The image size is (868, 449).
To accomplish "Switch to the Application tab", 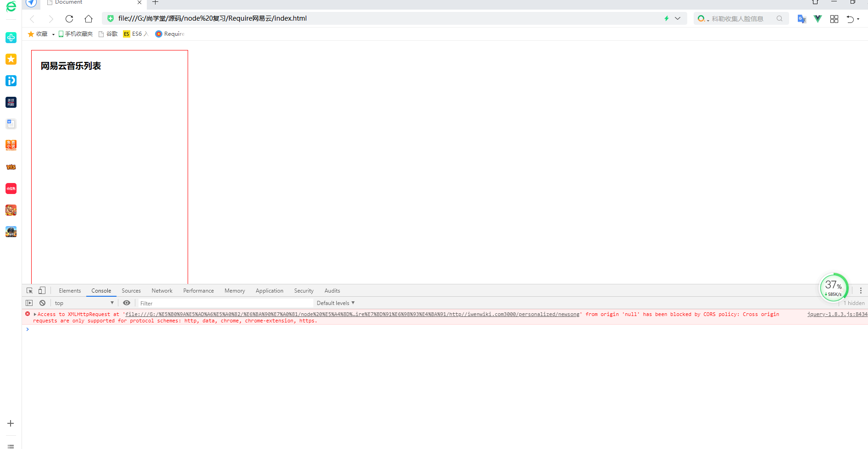I will (269, 291).
